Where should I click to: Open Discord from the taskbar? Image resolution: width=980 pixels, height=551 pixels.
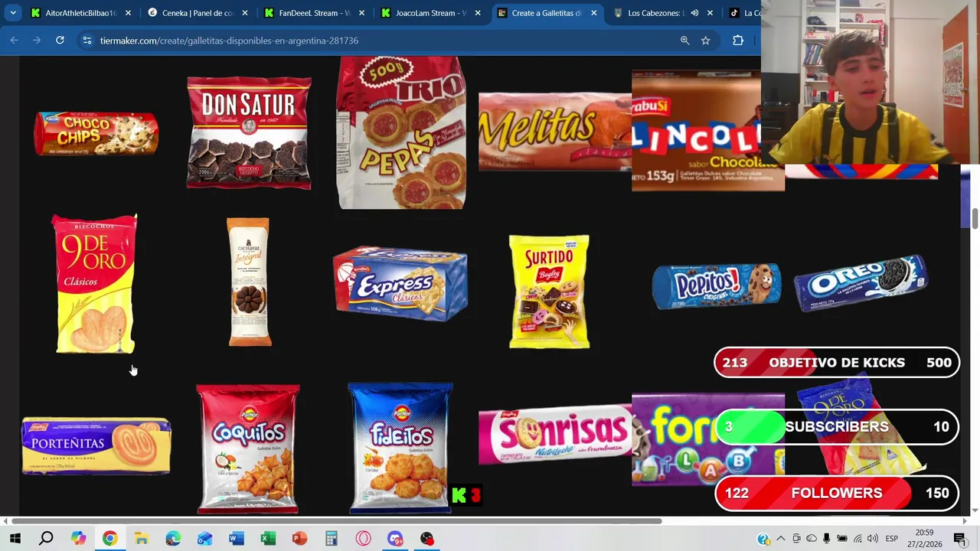click(x=395, y=538)
